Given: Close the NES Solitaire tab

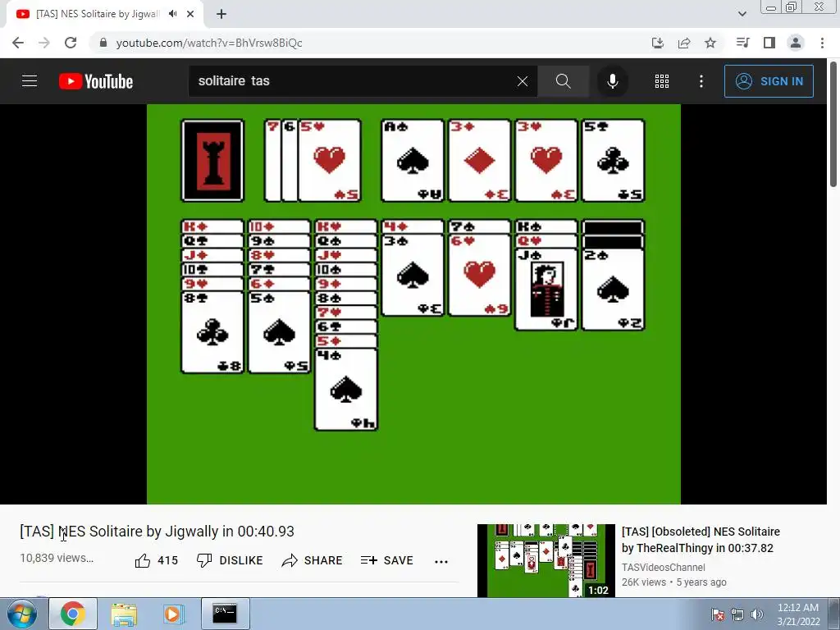Looking at the screenshot, I should point(190,14).
